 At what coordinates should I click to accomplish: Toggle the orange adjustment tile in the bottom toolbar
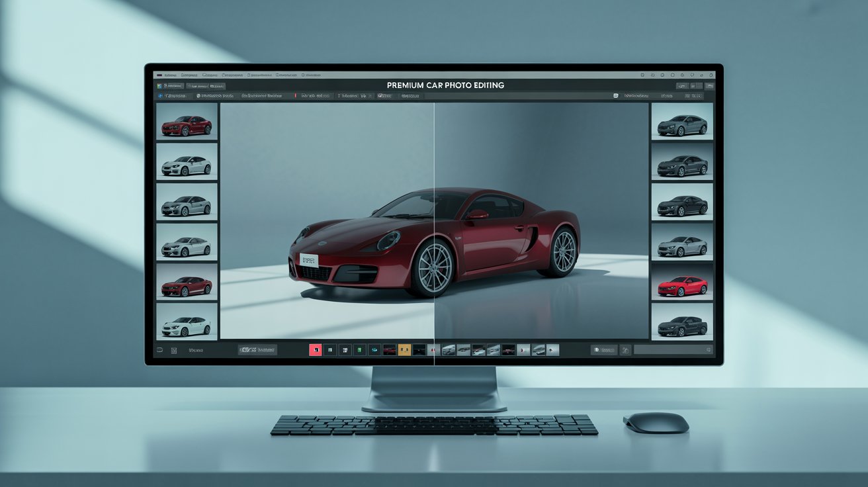click(x=404, y=349)
